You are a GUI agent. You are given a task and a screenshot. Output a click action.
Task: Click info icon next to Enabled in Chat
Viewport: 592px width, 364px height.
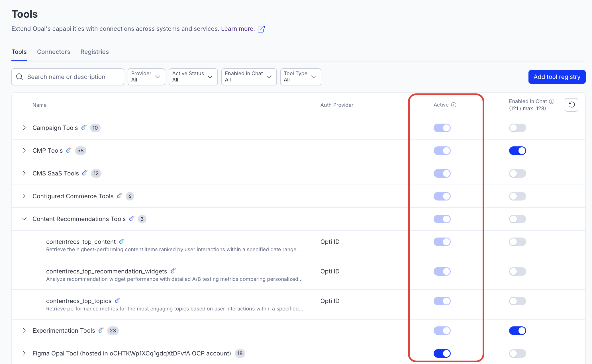click(x=552, y=101)
